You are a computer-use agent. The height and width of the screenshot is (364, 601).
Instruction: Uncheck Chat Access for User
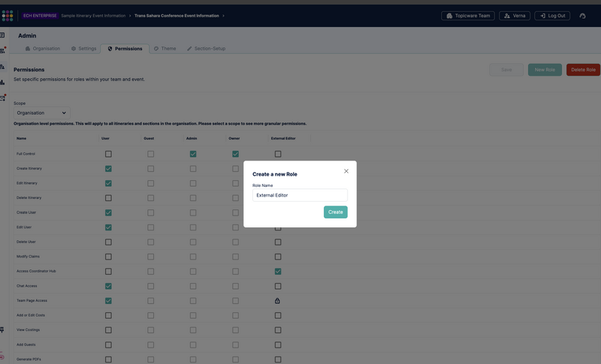point(108,286)
